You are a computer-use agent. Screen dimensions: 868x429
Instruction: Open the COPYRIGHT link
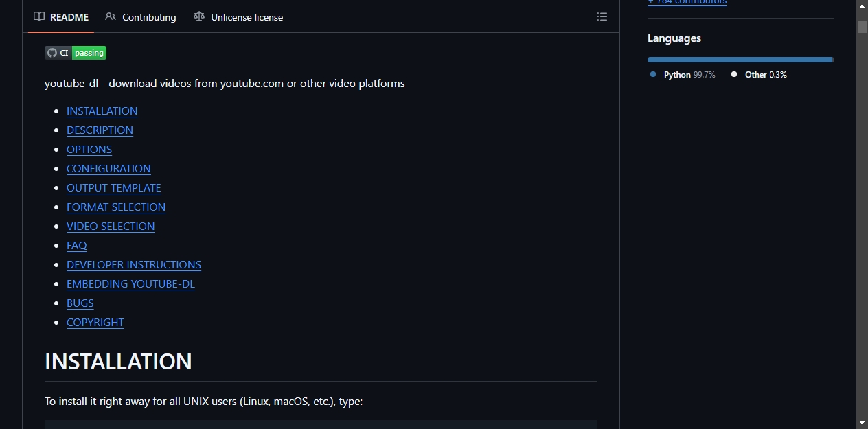(95, 323)
